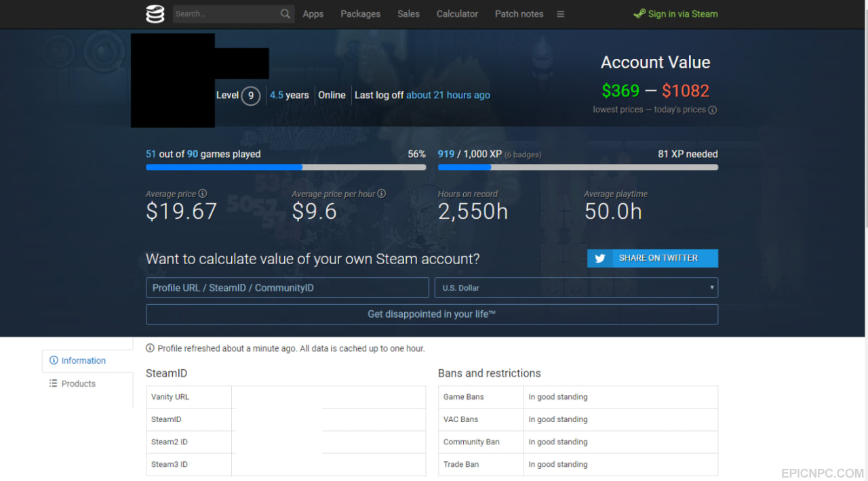
Task: Open the hamburger menu icon
Action: pyautogui.click(x=561, y=14)
